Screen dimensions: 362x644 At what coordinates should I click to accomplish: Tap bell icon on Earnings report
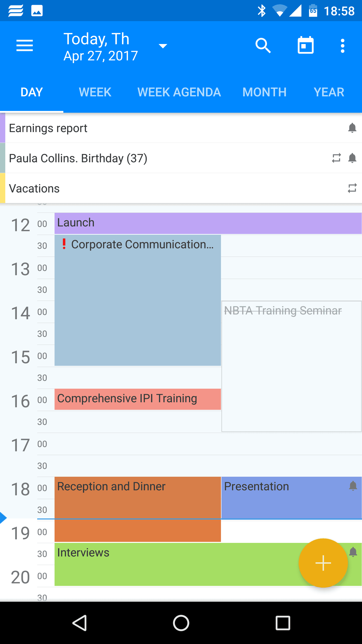(x=352, y=128)
